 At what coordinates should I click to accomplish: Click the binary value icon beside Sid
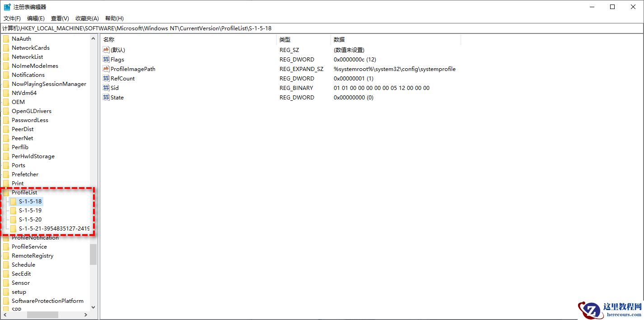click(106, 88)
